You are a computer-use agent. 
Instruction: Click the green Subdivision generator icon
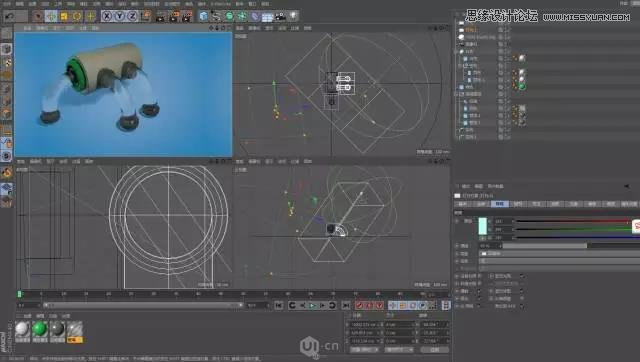(x=229, y=16)
